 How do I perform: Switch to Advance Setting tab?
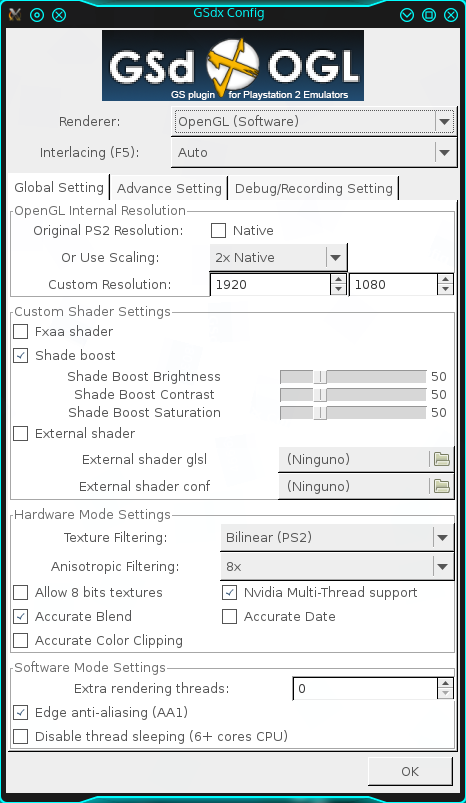click(169, 188)
